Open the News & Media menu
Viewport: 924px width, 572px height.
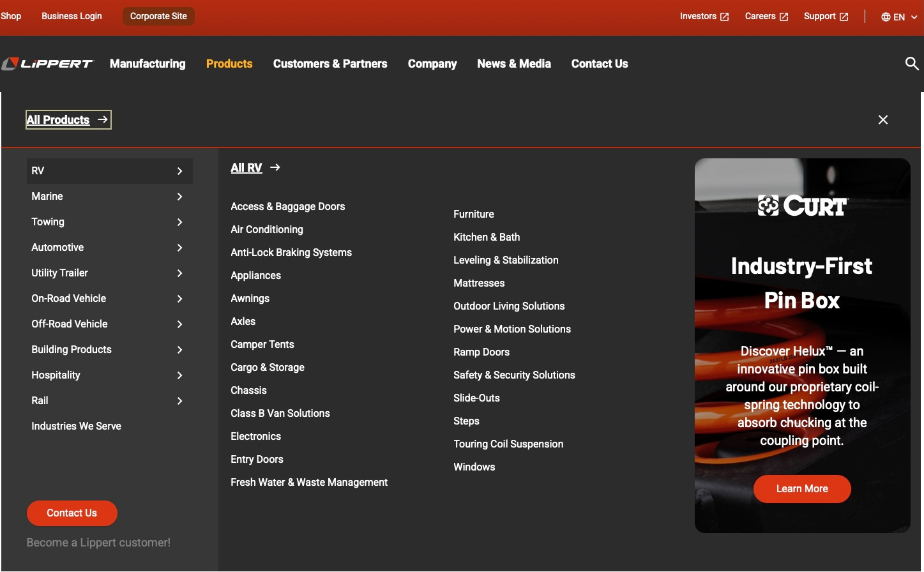click(x=514, y=64)
